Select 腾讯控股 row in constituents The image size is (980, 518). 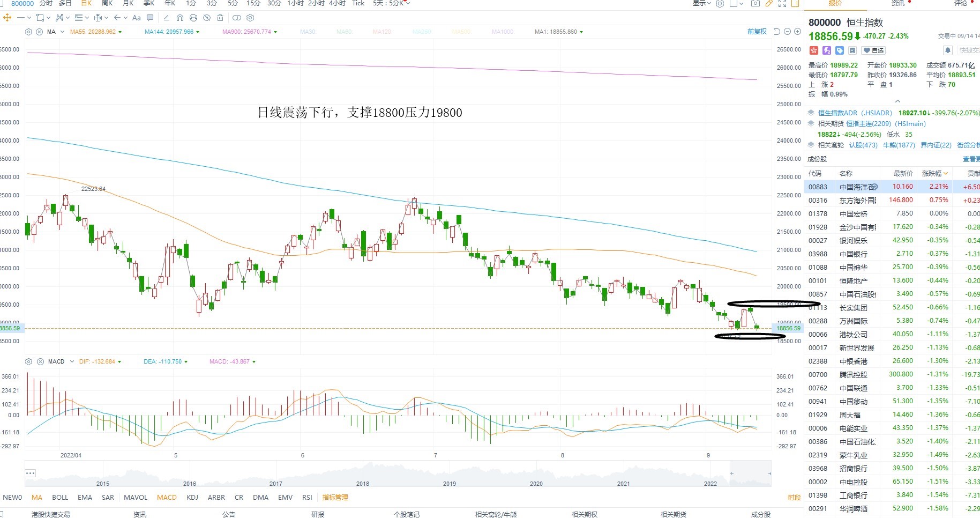point(892,374)
